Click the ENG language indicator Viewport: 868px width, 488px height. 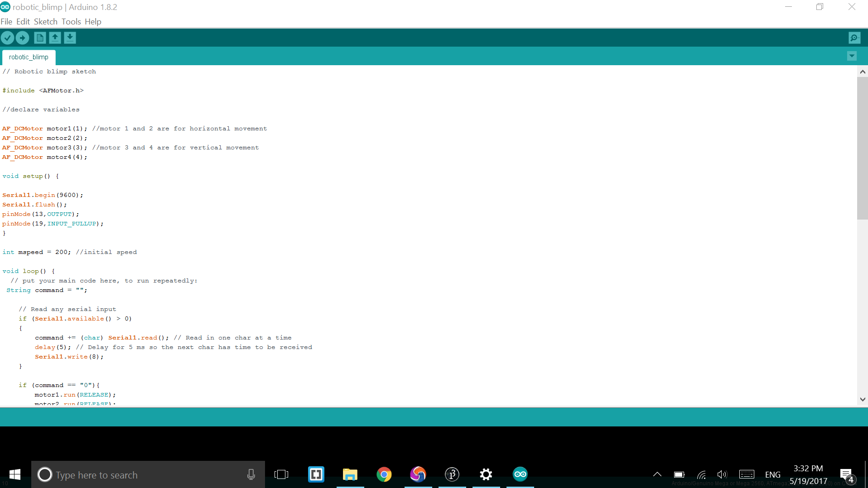click(773, 474)
